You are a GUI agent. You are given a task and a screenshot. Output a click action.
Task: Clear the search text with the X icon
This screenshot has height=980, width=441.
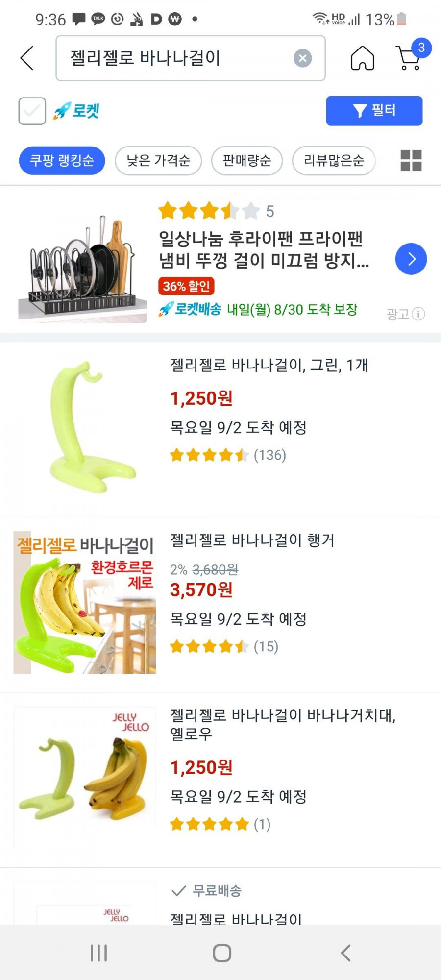[x=302, y=58]
